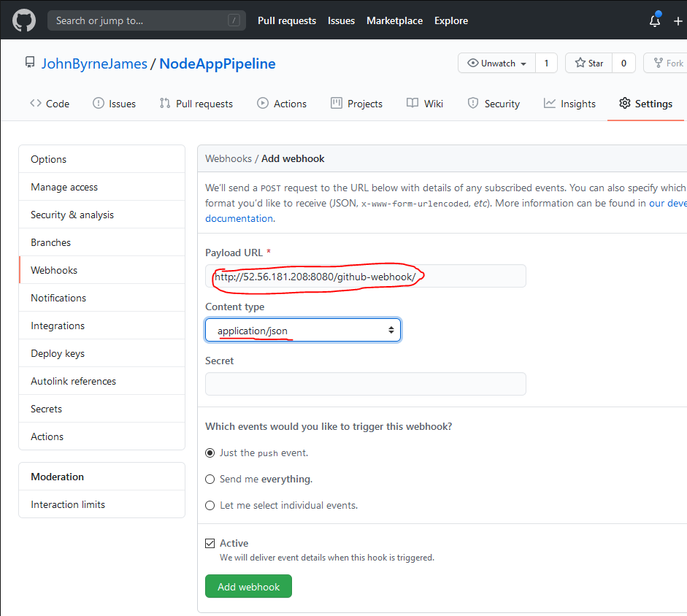
Task: Open Notifications in settings sidebar
Action: (101, 298)
